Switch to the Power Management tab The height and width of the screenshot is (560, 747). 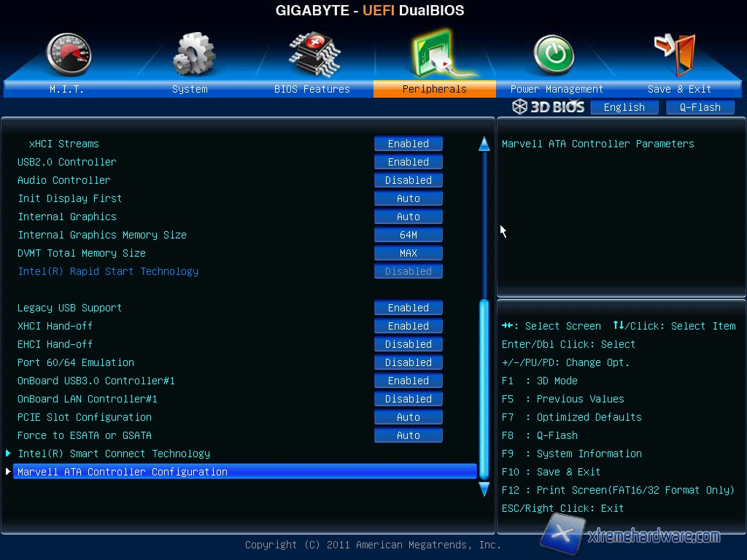[557, 89]
